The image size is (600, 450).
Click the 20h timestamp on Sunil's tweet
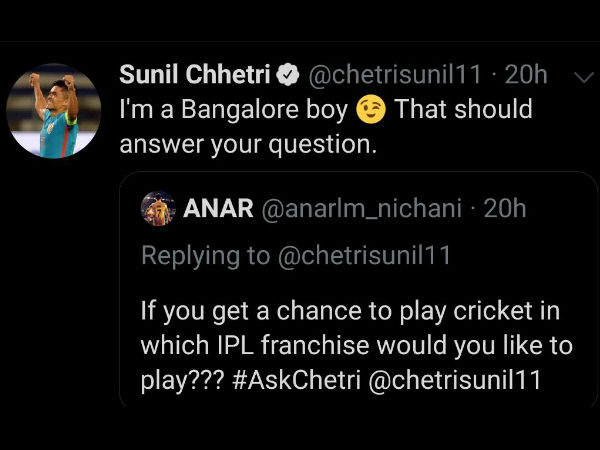click(x=526, y=74)
